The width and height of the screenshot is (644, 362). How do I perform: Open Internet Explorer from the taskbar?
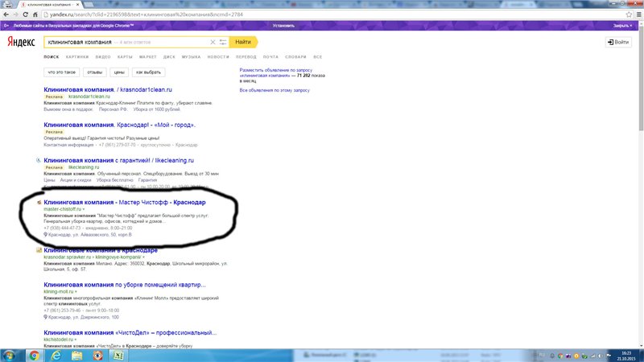56,354
